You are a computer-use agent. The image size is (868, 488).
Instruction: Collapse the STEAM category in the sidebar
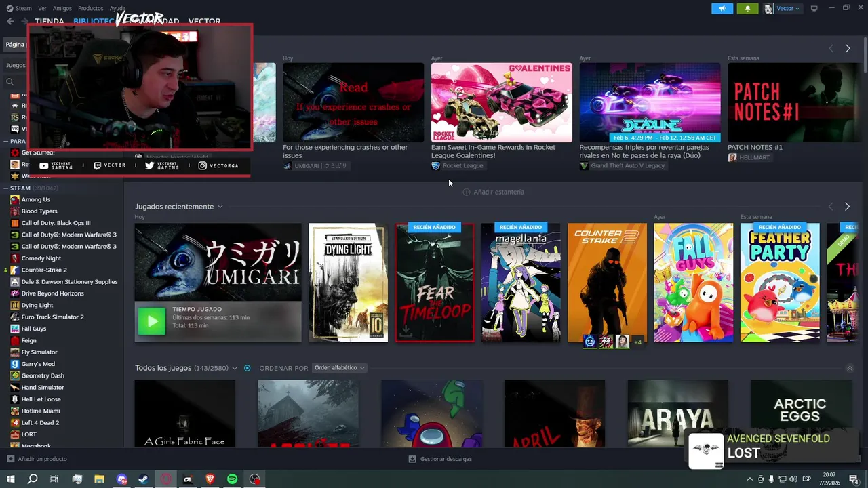6,188
